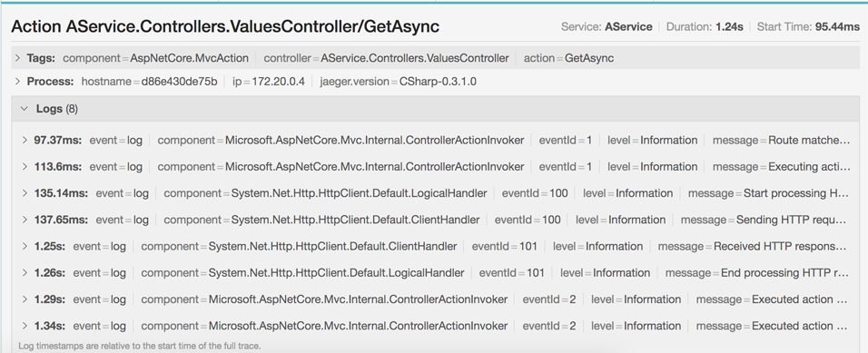Expand the 137.65ms log entry
The height and width of the screenshot is (353, 868).
click(x=25, y=220)
